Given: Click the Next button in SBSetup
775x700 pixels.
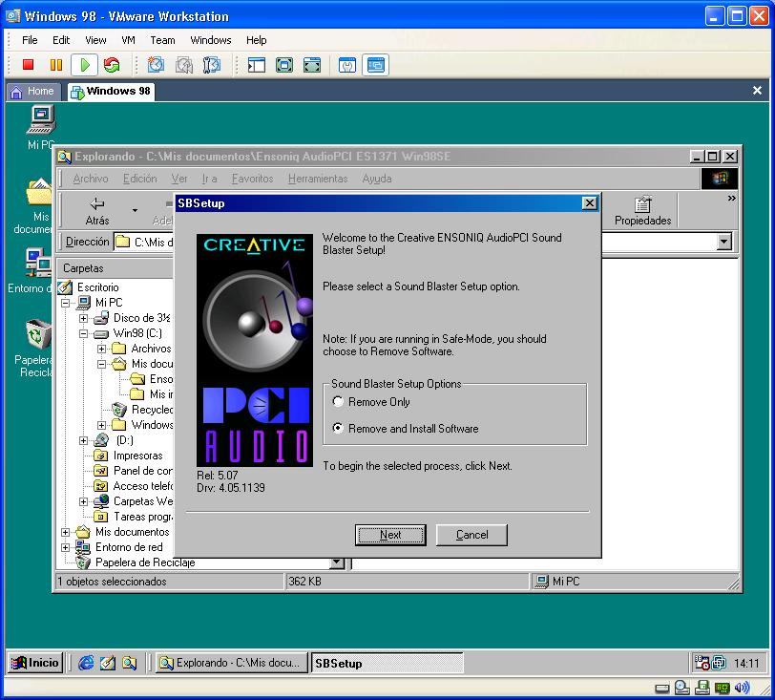Looking at the screenshot, I should [x=390, y=535].
